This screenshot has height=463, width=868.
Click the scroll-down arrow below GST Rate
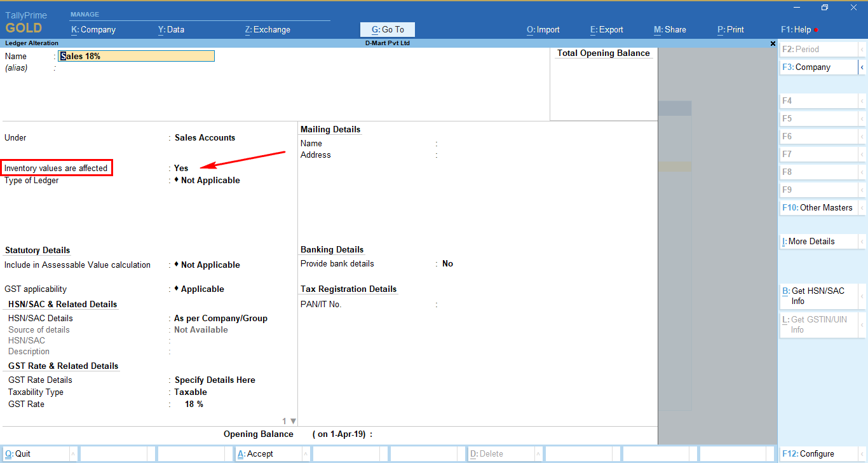(x=293, y=421)
